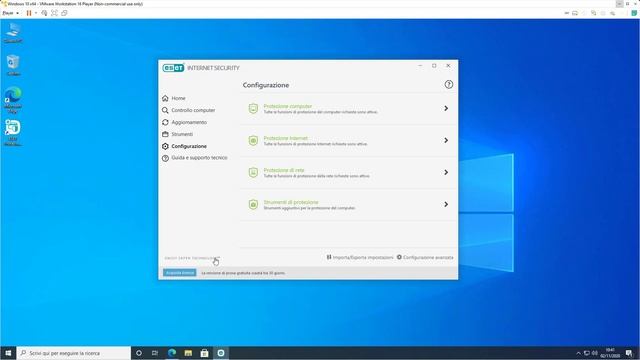Click the volume icon in system tray
This screenshot has height=360, width=640.
(x=594, y=353)
